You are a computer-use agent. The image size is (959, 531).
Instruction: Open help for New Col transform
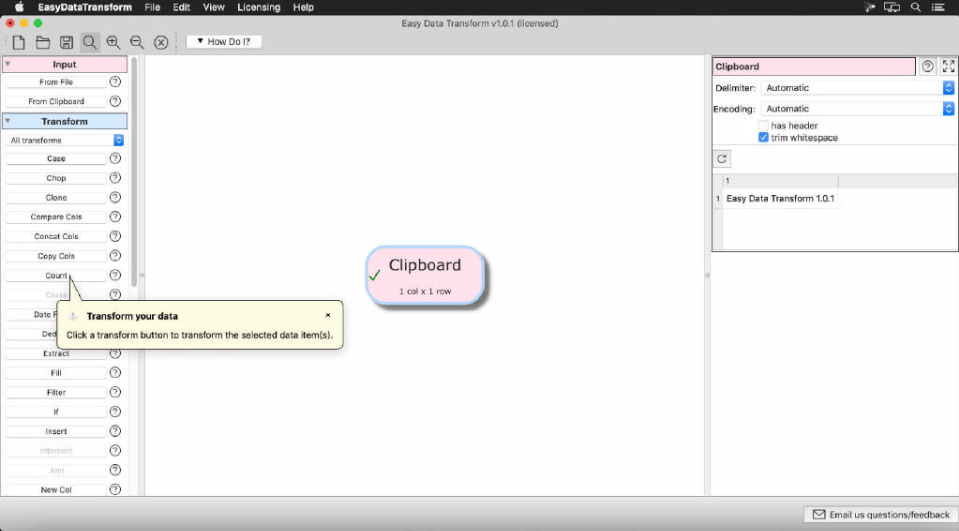coord(115,489)
